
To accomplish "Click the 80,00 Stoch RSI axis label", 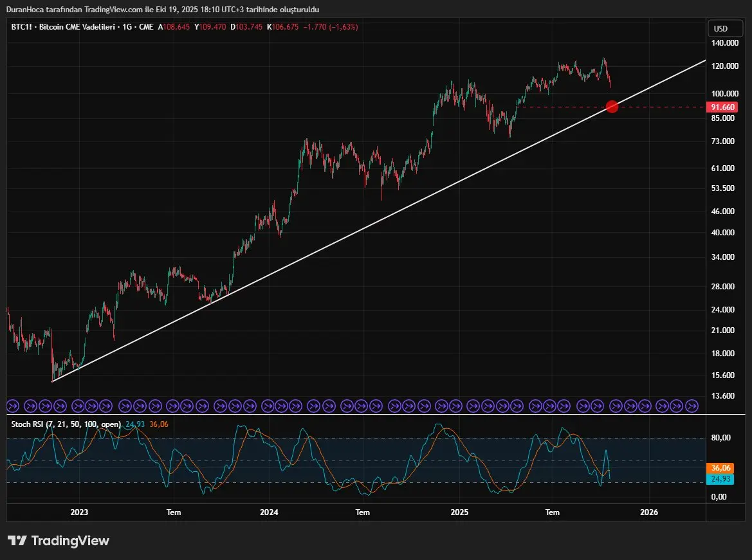I will pyautogui.click(x=721, y=437).
